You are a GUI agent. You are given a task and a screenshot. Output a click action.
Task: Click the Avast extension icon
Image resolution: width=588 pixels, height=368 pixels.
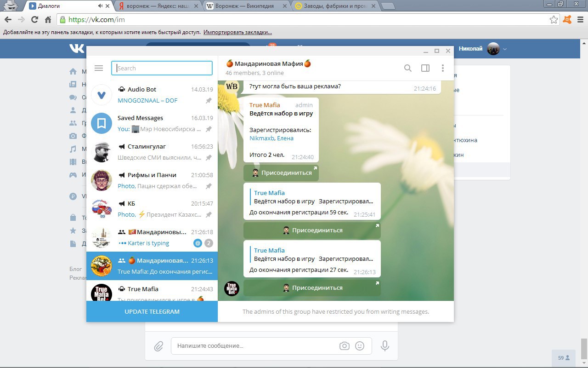[x=568, y=20]
